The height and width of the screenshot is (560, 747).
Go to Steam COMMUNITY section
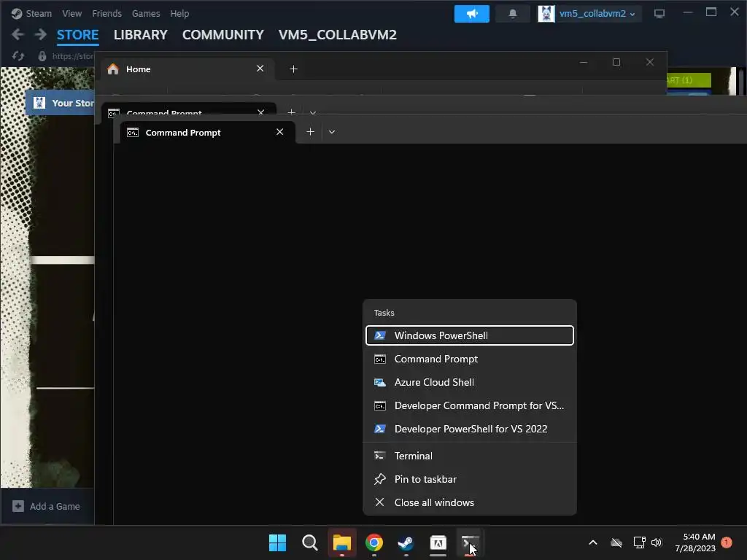pyautogui.click(x=223, y=35)
